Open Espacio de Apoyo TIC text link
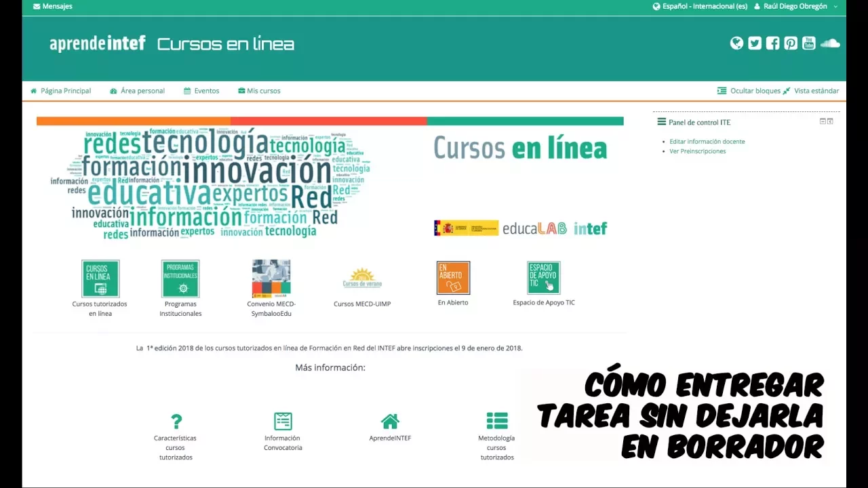The image size is (868, 488). [544, 303]
